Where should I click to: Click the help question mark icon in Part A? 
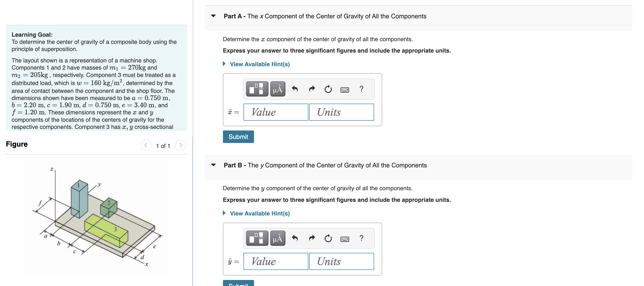point(362,89)
